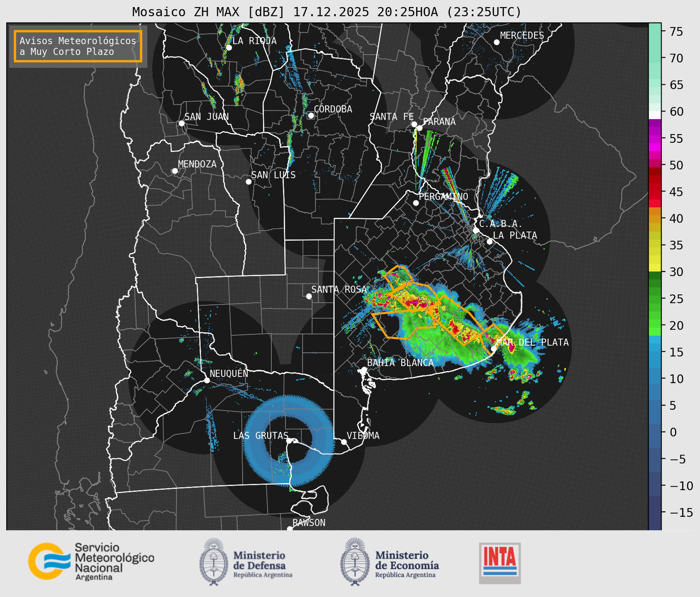Select the La Plata city marker dot

tap(490, 242)
